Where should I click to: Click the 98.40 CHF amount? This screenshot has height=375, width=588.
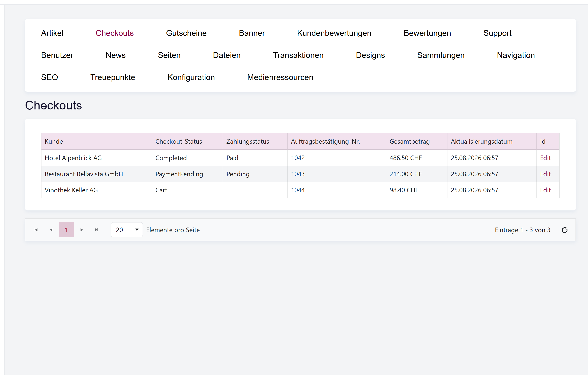pyautogui.click(x=404, y=190)
